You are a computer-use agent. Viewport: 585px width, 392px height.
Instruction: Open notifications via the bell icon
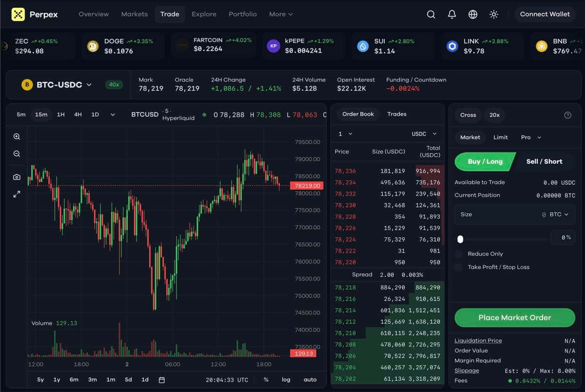[452, 14]
